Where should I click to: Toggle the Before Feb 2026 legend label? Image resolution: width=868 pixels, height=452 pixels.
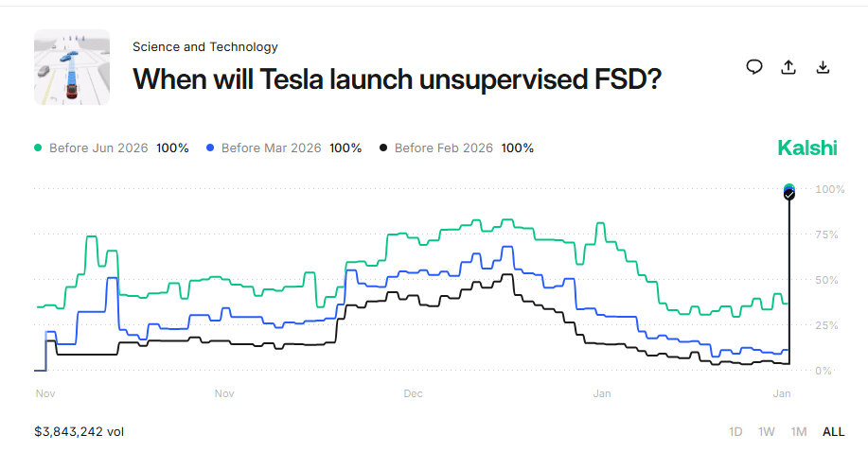(443, 148)
